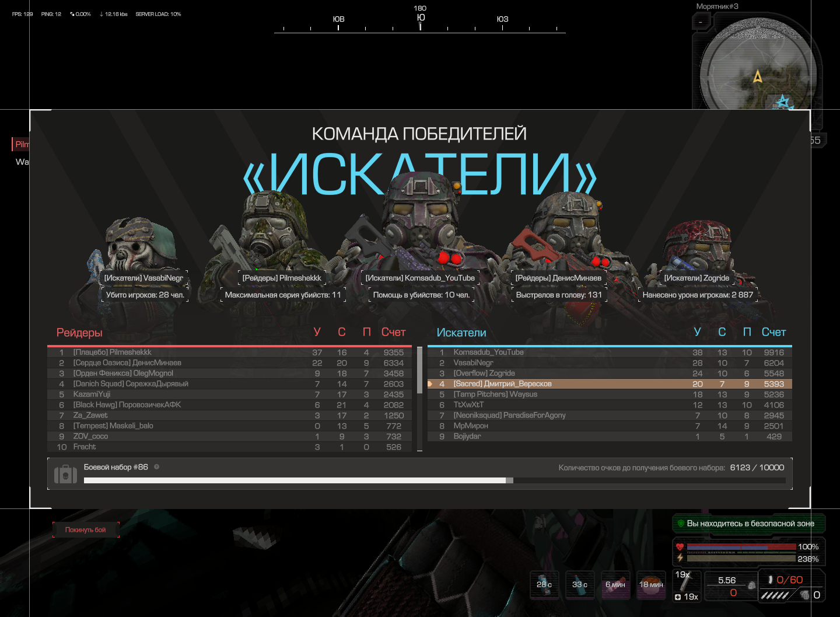Select row Za_Zawet
This screenshot has height=617, width=840.
click(x=230, y=416)
